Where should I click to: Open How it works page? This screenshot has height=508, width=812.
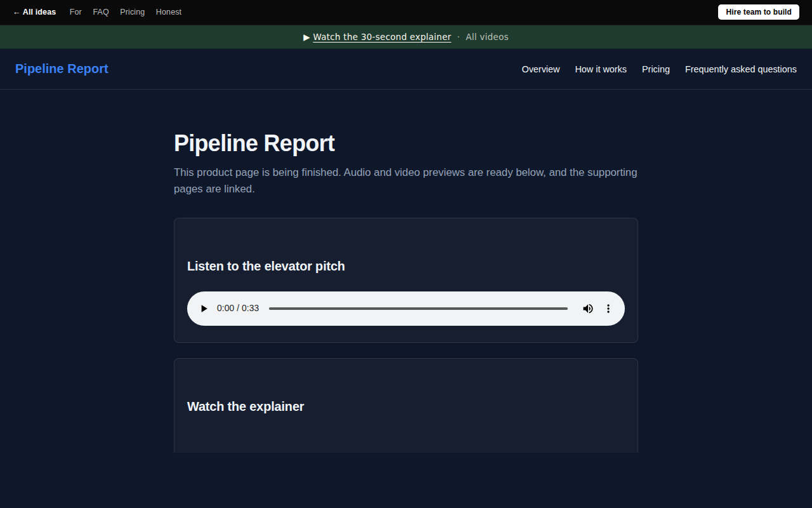tap(601, 69)
